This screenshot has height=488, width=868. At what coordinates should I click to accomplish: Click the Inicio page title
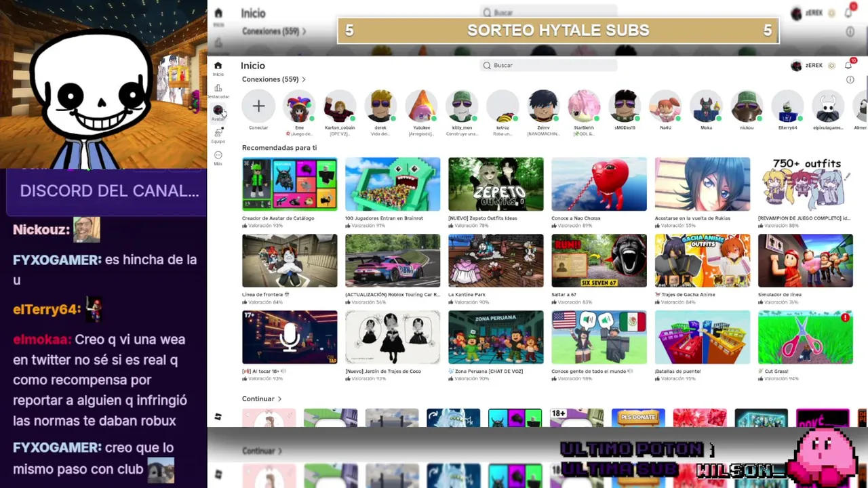coord(253,66)
